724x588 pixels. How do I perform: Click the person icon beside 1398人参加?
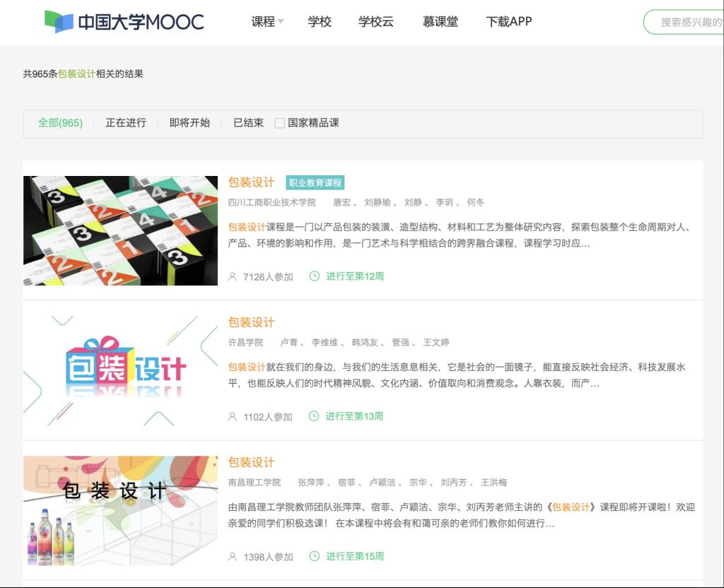(x=233, y=557)
